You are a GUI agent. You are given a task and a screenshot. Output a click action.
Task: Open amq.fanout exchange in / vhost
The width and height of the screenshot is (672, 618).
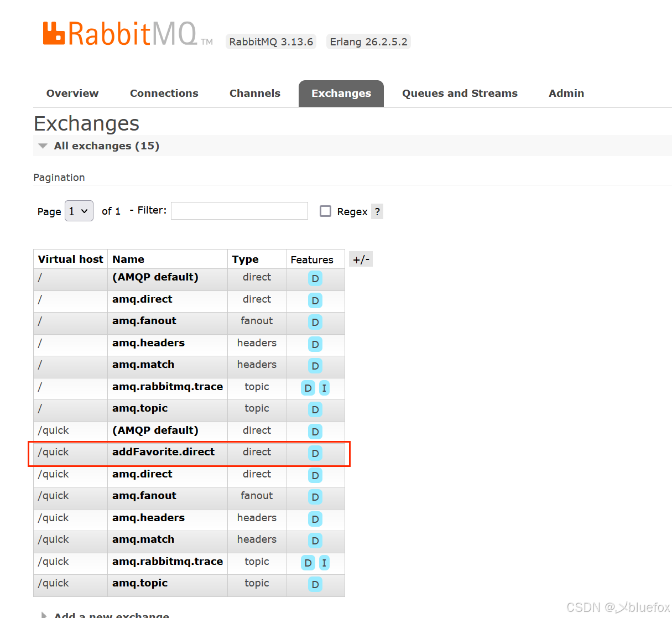pos(144,321)
